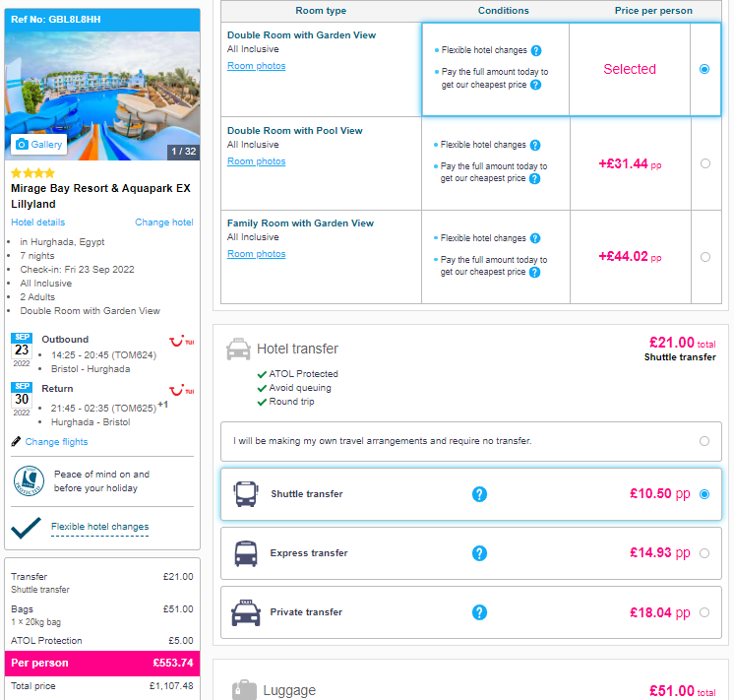Screen dimensions: 734x700
Task: Click Flexible hotel changes dashed link
Action: tap(99, 527)
